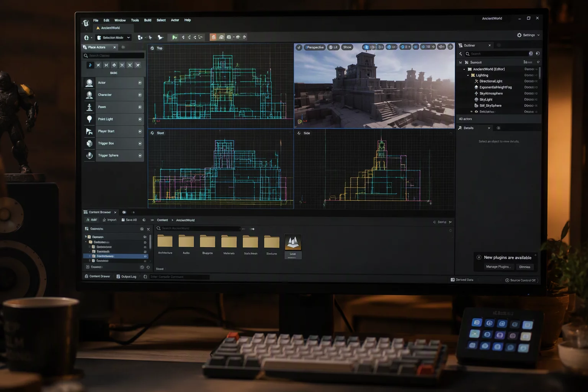
Task: Click the Trigger Box cube icon
Action: [89, 144]
